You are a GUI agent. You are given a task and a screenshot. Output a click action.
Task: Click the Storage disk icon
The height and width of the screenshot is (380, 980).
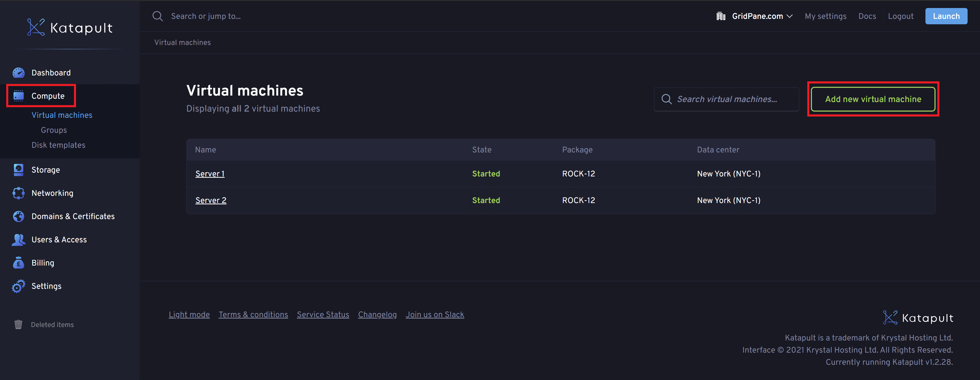click(x=18, y=170)
